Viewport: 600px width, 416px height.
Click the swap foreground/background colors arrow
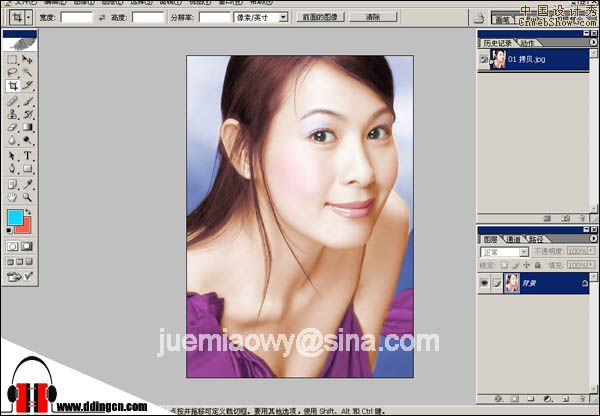pyautogui.click(x=28, y=212)
